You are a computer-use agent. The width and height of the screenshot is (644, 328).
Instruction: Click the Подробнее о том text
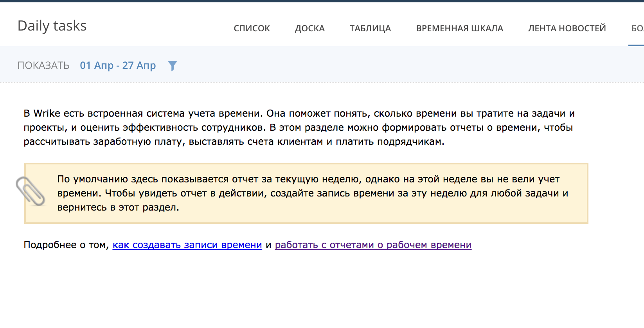pos(66,245)
